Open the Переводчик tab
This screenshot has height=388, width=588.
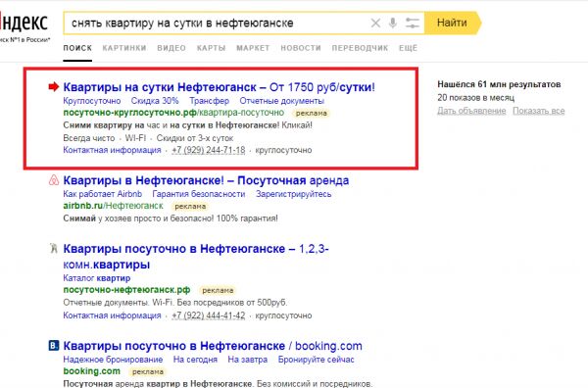360,48
